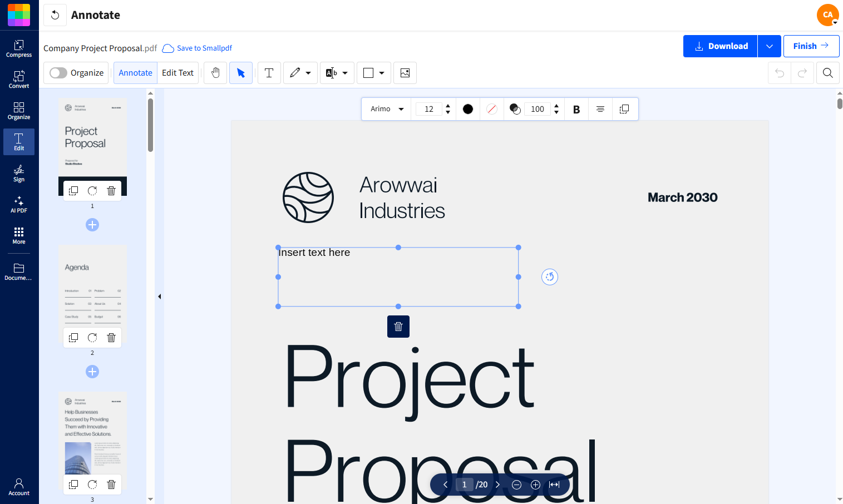
Task: Open the Arimo font dropdown
Action: click(387, 109)
